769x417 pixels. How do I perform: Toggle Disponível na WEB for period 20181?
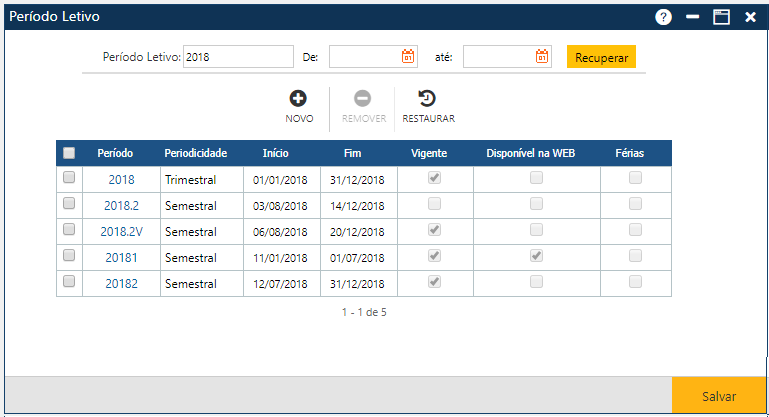(x=536, y=256)
